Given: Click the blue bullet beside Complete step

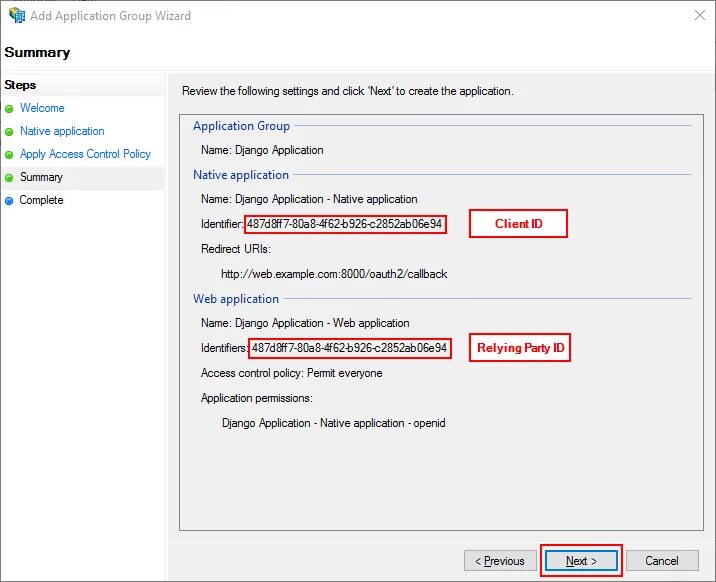Looking at the screenshot, I should tap(9, 200).
